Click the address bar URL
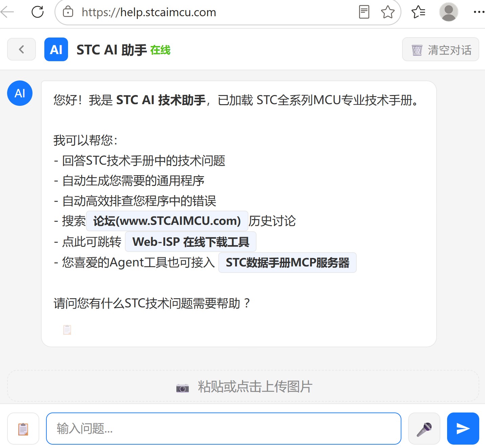 tap(149, 12)
